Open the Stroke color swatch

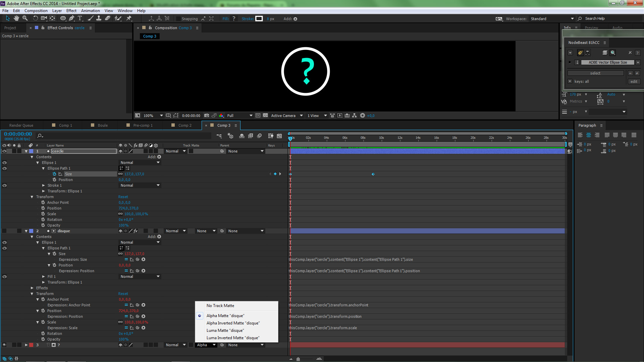tap(259, 19)
